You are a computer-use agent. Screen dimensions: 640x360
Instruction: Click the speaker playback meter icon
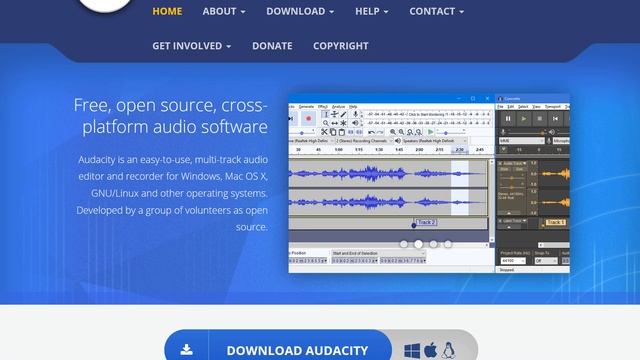point(356,123)
